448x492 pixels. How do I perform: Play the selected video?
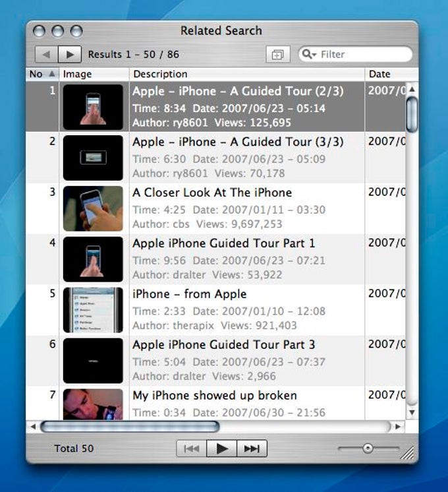(x=221, y=448)
